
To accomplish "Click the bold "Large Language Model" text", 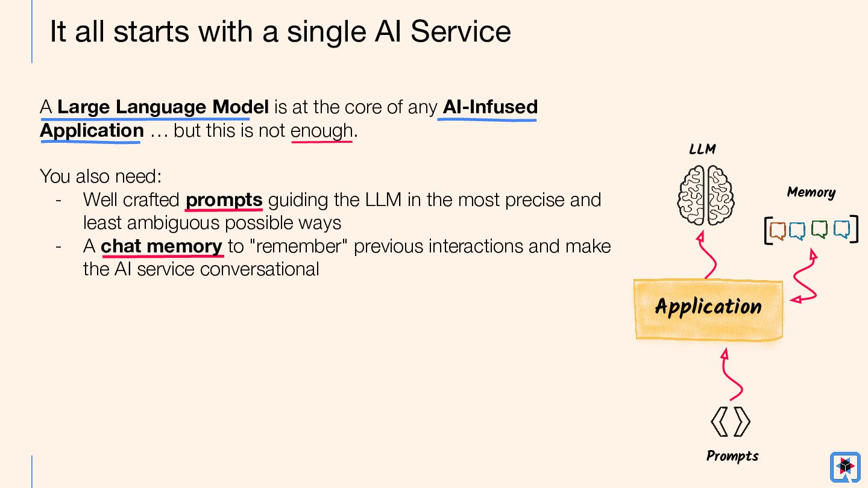I will point(163,107).
